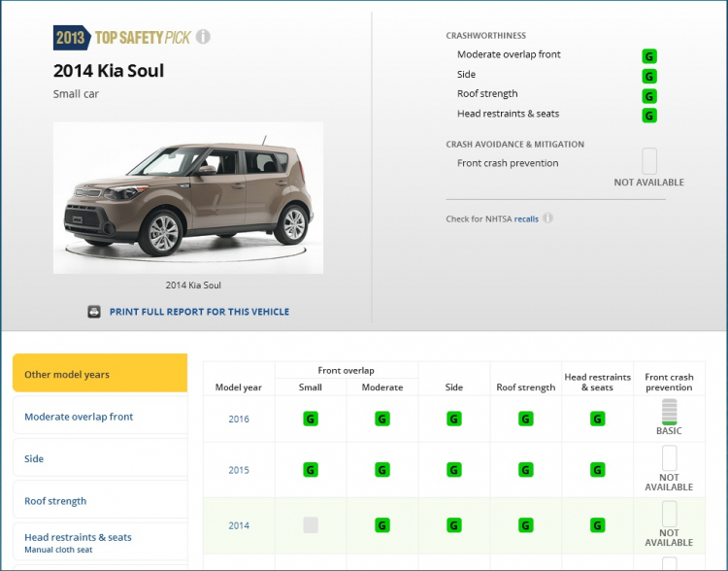Click 2014 Side G rating
Viewport: 728px width, 571px height.
(x=454, y=525)
